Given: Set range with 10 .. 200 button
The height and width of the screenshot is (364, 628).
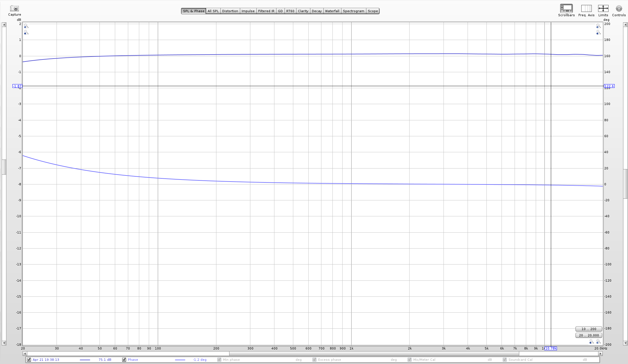Looking at the screenshot, I should tap(589, 329).
